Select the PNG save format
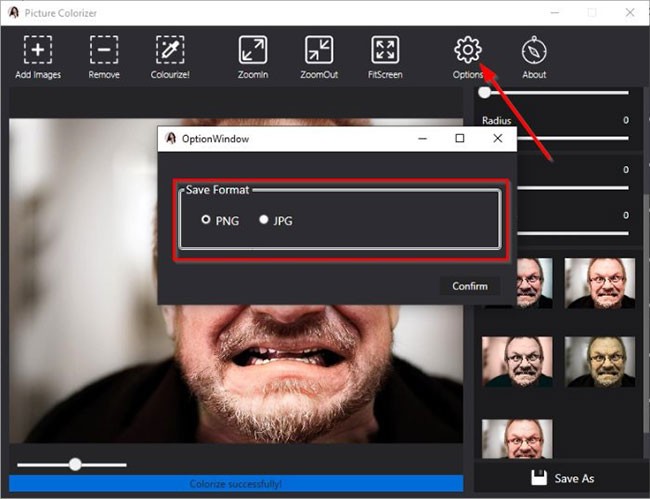This screenshot has width=650, height=499. (x=206, y=220)
